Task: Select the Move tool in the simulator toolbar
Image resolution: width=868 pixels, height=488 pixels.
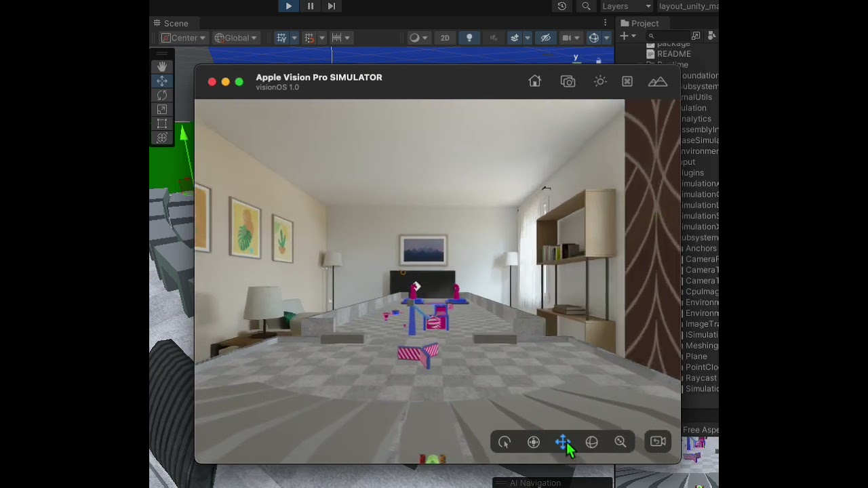Action: click(563, 442)
